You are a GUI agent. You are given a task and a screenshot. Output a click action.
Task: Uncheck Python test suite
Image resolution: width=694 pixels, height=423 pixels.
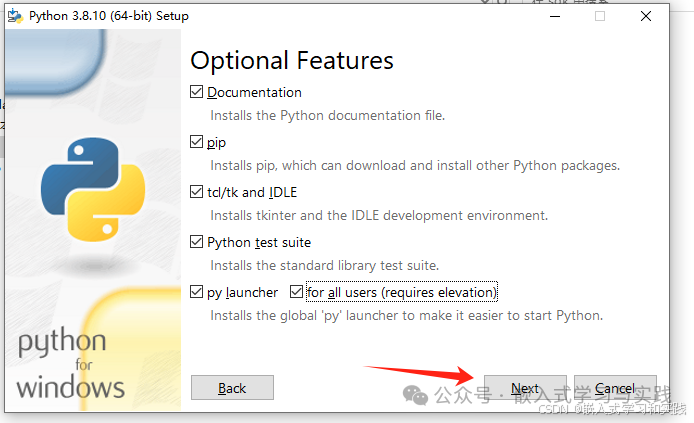click(197, 242)
